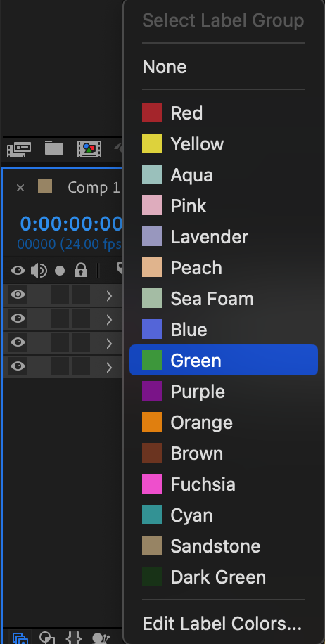
Task: Hide the third layer's eye toggle
Action: click(18, 342)
